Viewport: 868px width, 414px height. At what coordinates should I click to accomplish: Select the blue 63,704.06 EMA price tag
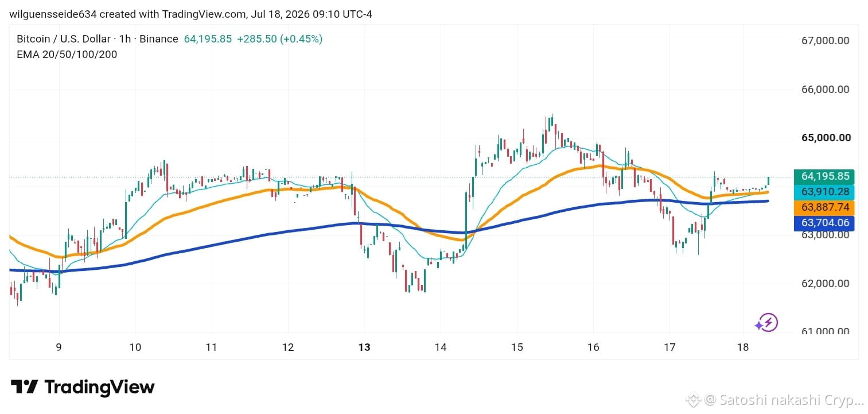click(824, 223)
